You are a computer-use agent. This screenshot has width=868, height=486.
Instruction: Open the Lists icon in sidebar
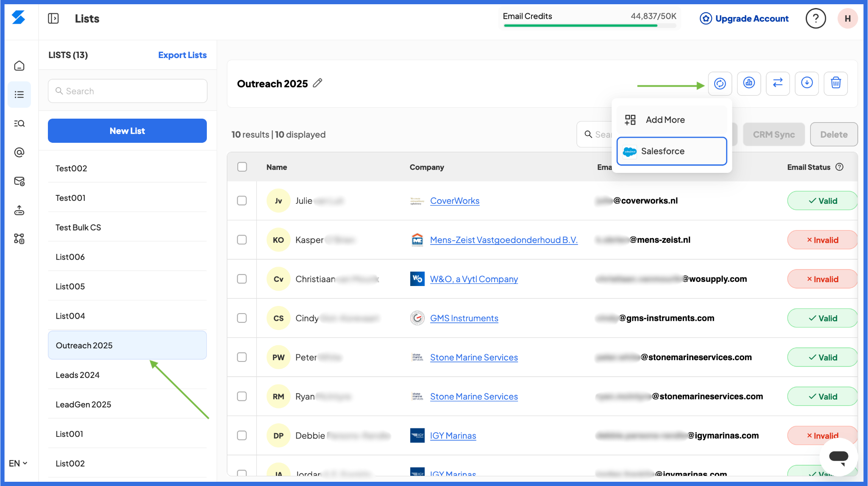[19, 94]
